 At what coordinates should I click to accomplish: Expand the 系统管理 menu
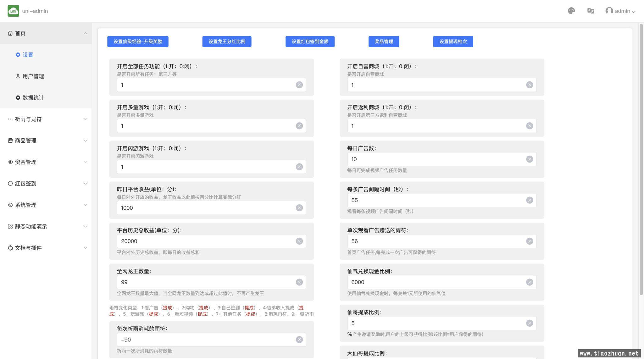click(x=46, y=205)
